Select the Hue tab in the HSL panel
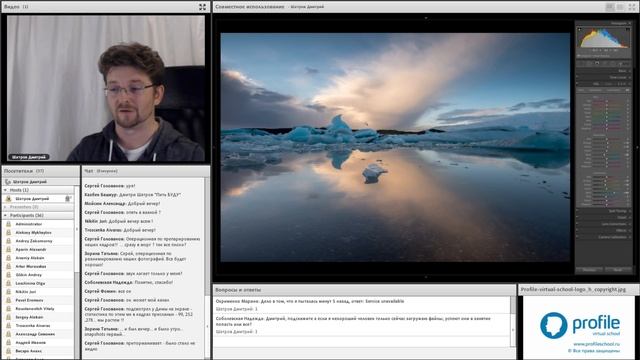 tap(581, 90)
